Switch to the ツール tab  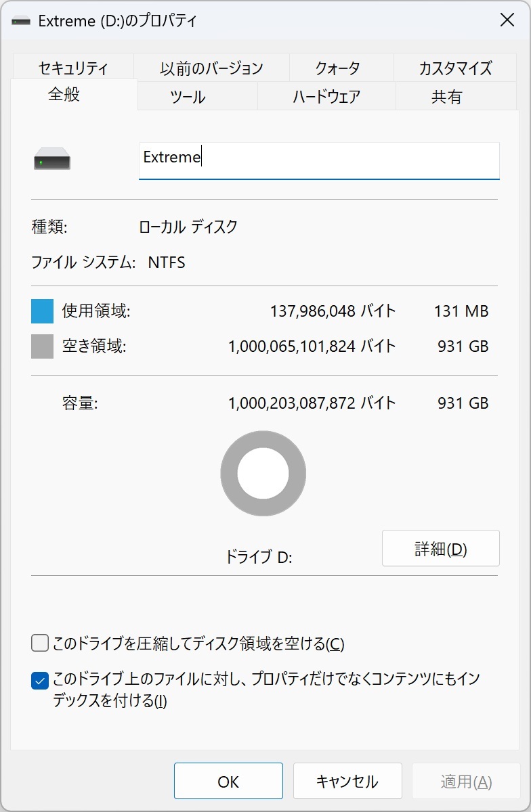coord(188,97)
